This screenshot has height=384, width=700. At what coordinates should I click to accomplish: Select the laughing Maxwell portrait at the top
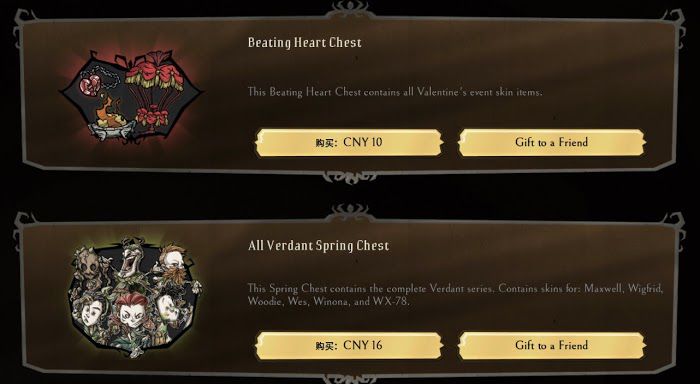pyautogui.click(x=133, y=260)
